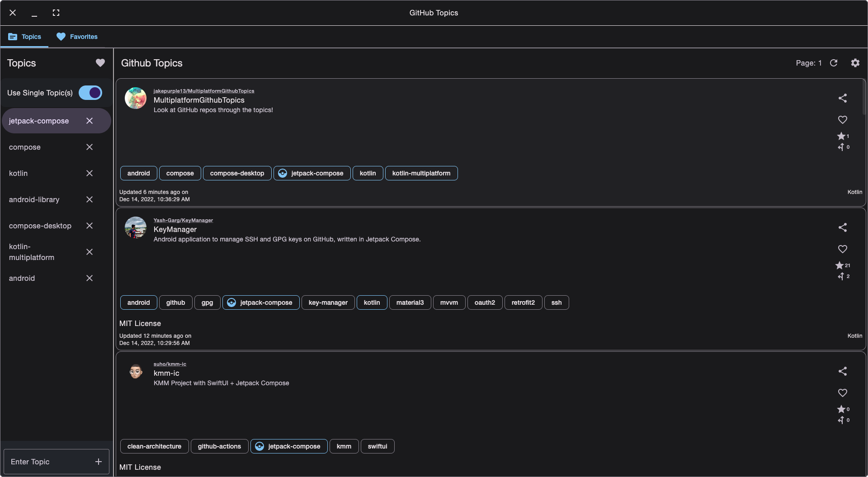868x477 pixels.
Task: Click KeyManager owner avatar
Action: [136, 227]
